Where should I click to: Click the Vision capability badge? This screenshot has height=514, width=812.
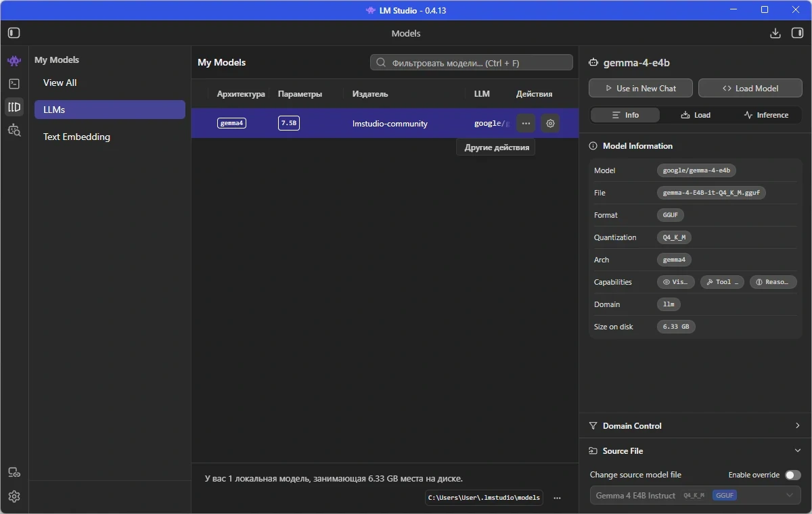click(675, 282)
